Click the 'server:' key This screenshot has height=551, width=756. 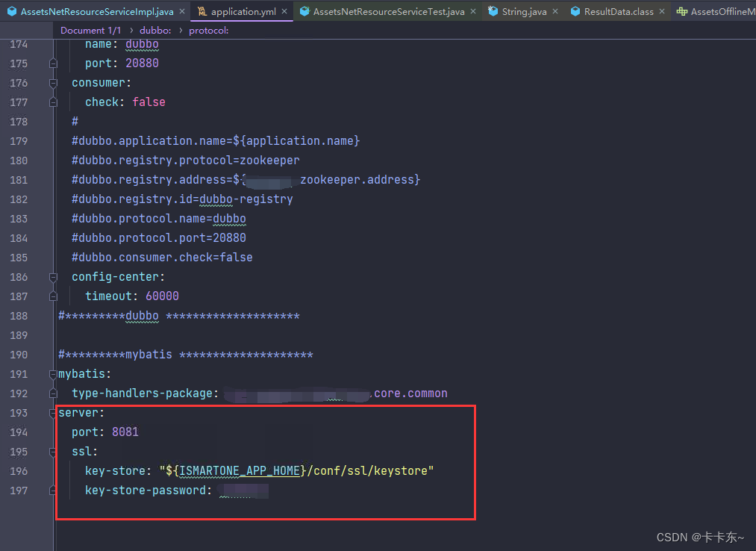point(81,413)
